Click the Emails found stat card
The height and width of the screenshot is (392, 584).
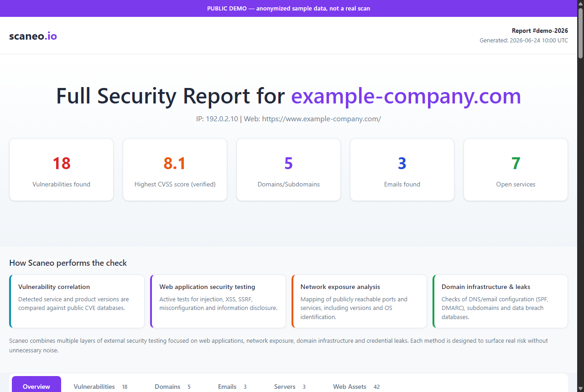[402, 170]
